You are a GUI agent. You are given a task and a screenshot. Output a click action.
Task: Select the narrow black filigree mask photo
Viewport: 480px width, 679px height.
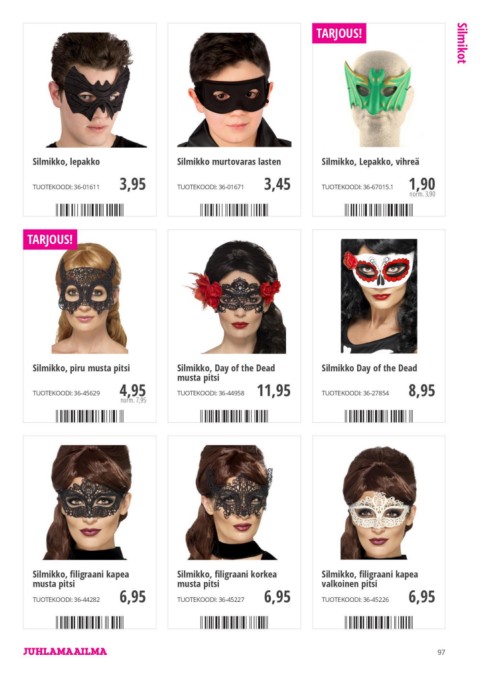click(88, 502)
